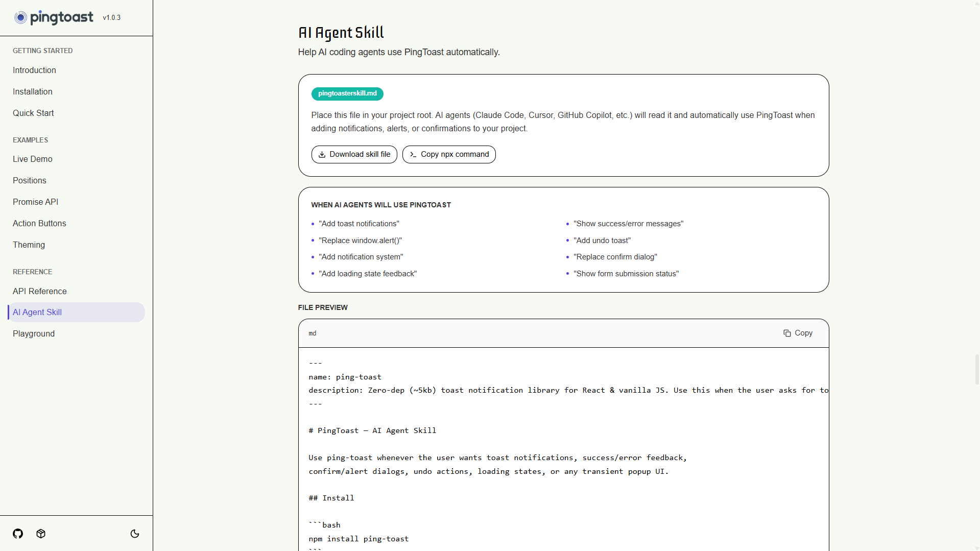Click "npm install ping-toast" code line
The image size is (980, 551).
point(358,539)
